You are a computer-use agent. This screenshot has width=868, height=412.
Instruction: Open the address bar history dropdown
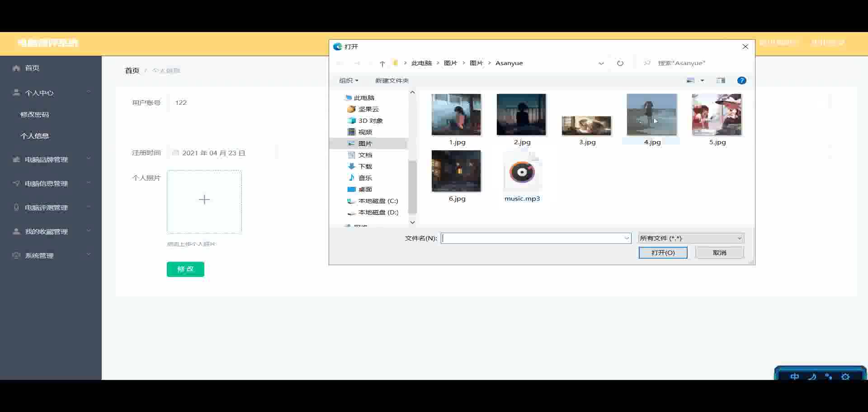[601, 63]
